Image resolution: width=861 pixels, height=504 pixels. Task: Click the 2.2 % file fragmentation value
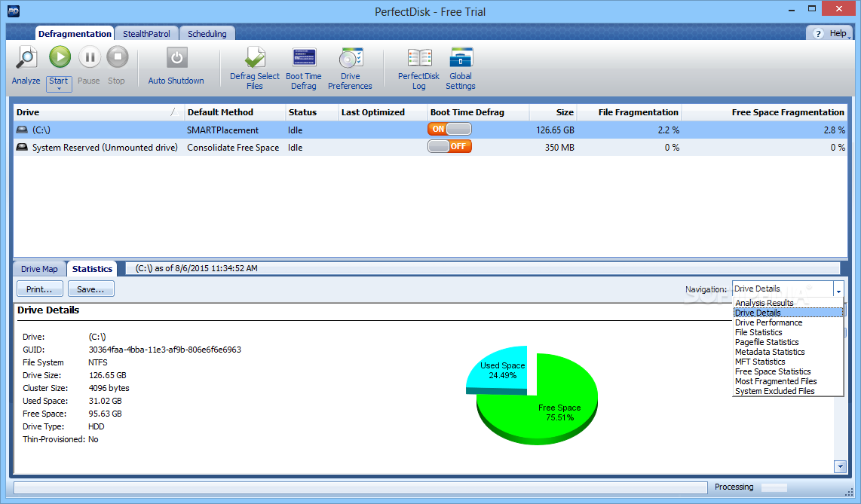click(x=668, y=130)
